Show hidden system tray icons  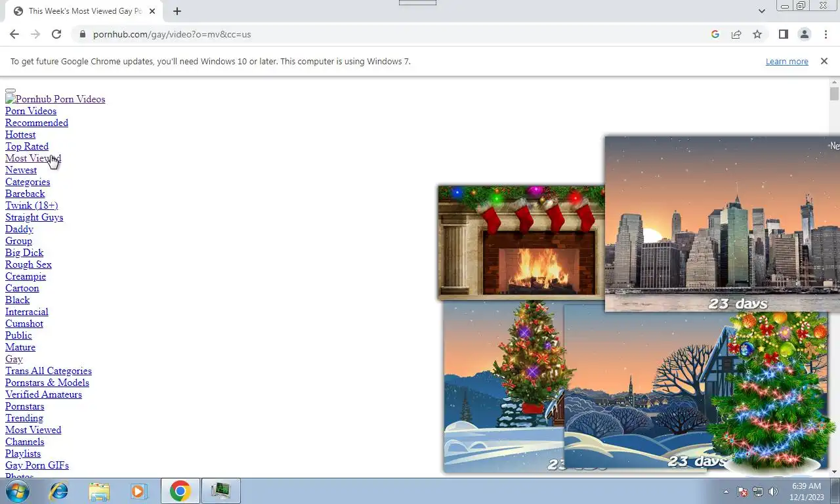(726, 492)
